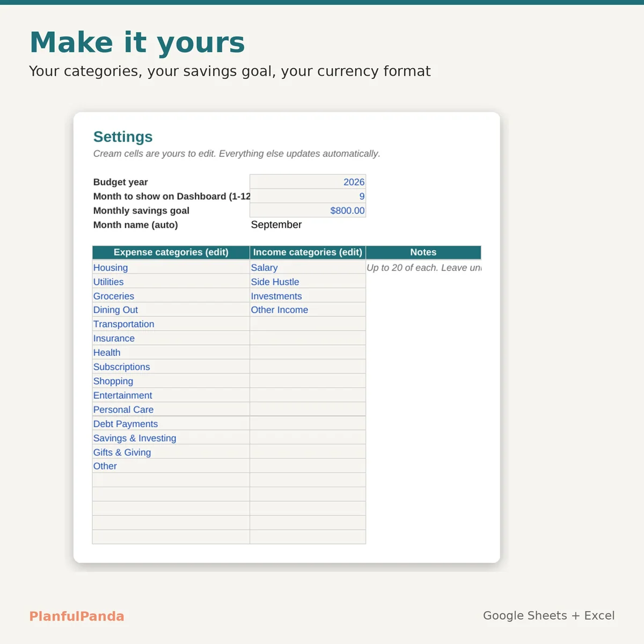Click the PlanfulPanda brand name

pos(77,616)
